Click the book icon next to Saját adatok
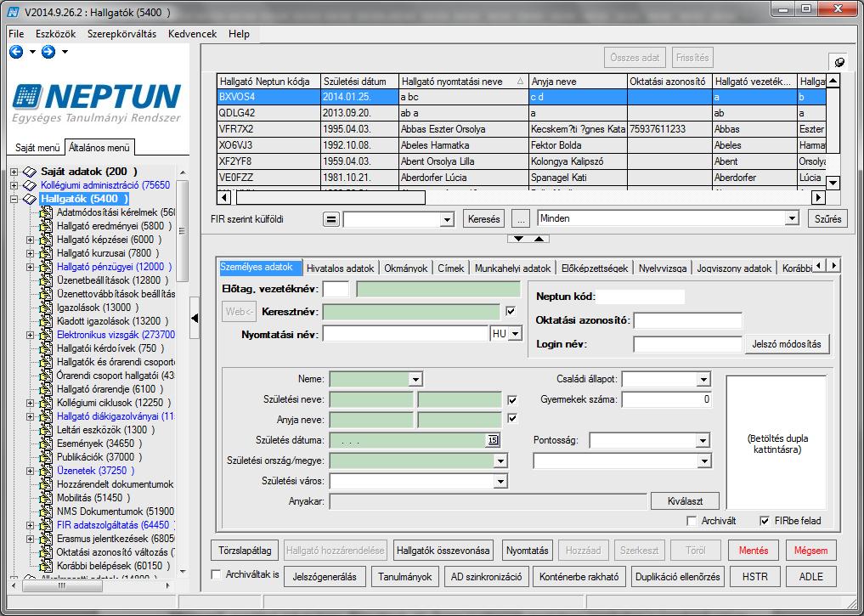Image resolution: width=864 pixels, height=616 pixels. [30, 172]
